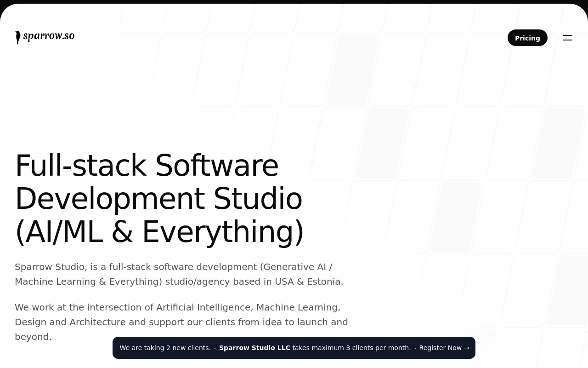Click the 'Development Studio' heading line
This screenshot has width=588, height=368.
pos(158,198)
